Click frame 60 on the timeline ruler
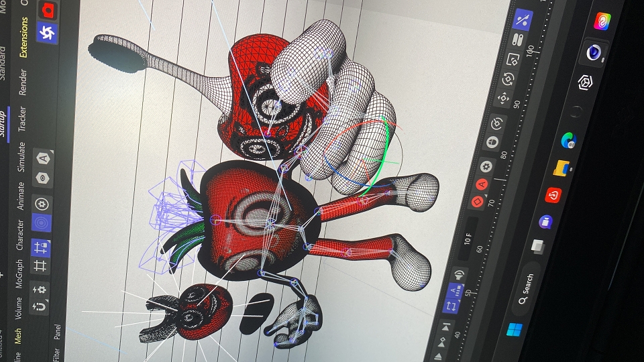 point(480,249)
